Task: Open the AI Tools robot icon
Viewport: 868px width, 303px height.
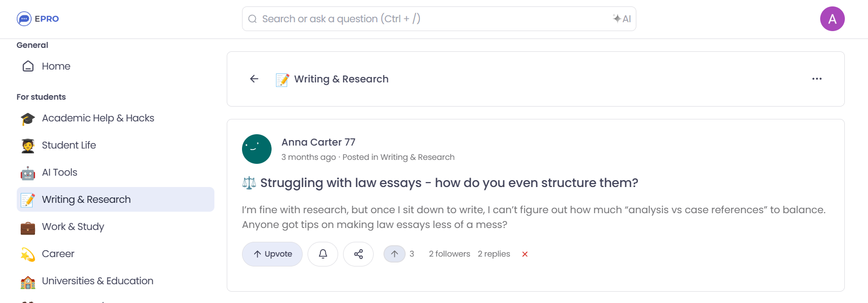Action: [x=28, y=172]
